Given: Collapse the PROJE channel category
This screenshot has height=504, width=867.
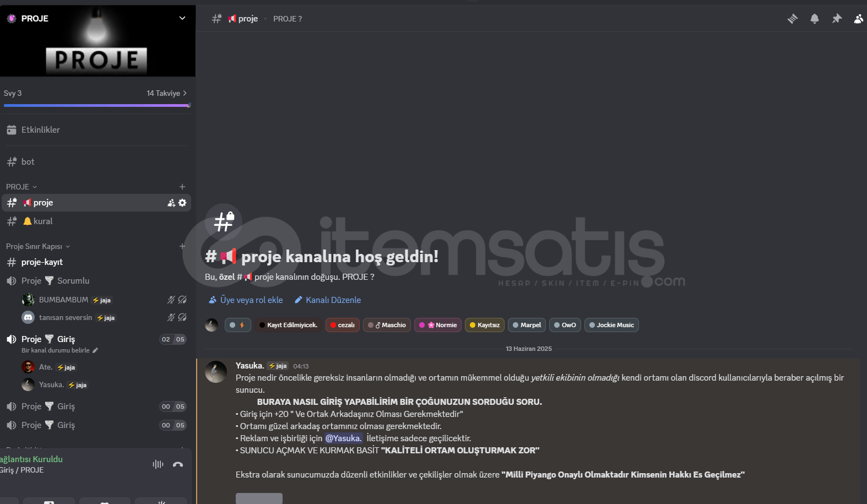Looking at the screenshot, I should pos(21,187).
